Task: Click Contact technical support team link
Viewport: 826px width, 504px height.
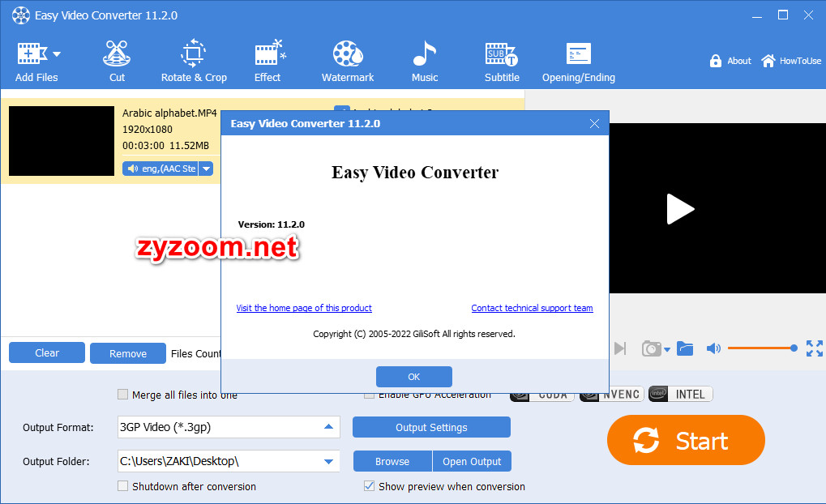Action: coord(532,308)
